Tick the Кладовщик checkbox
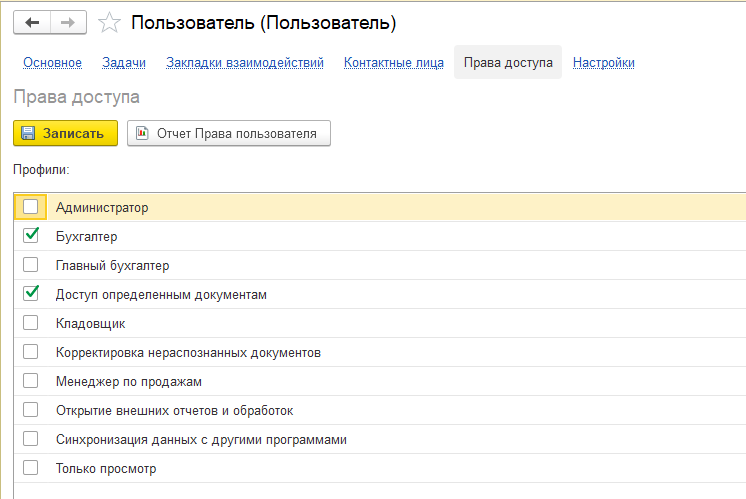This screenshot has width=746, height=499. click(31, 323)
